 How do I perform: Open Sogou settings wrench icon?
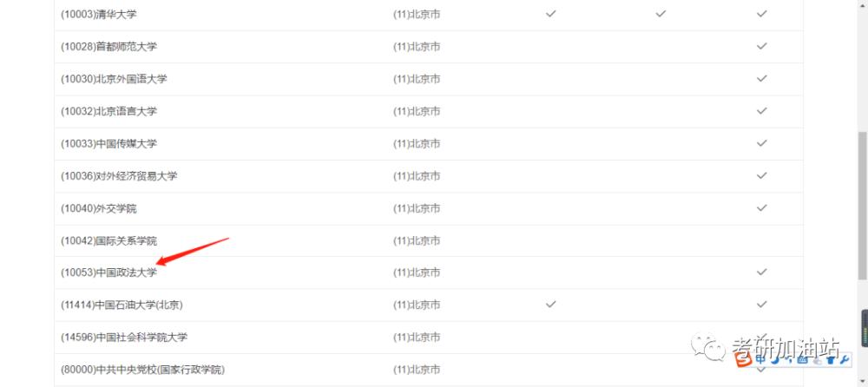point(845,360)
